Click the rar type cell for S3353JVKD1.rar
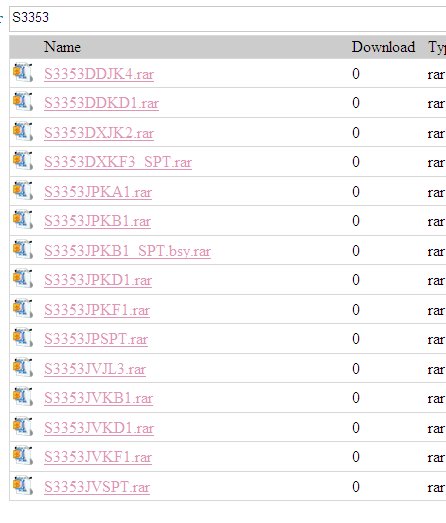This screenshot has width=446, height=523. pyautogui.click(x=436, y=428)
